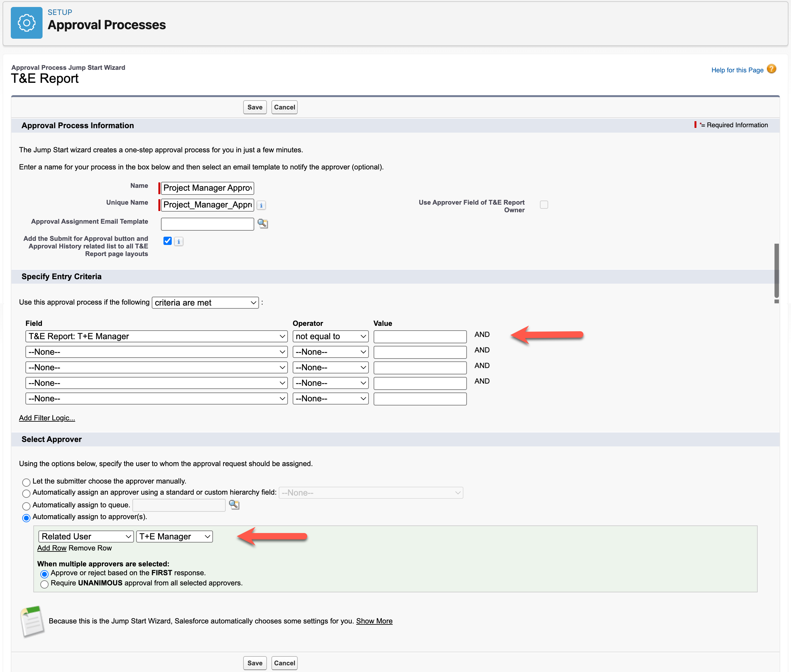Click the top Save button
Image resolution: width=791 pixels, height=672 pixels.
255,108
